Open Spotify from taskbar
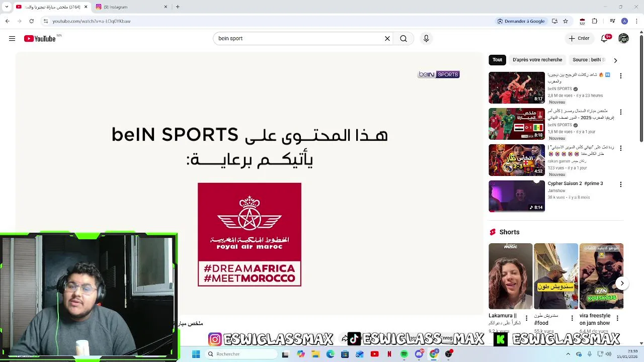This screenshot has width=644, height=362. click(x=404, y=354)
